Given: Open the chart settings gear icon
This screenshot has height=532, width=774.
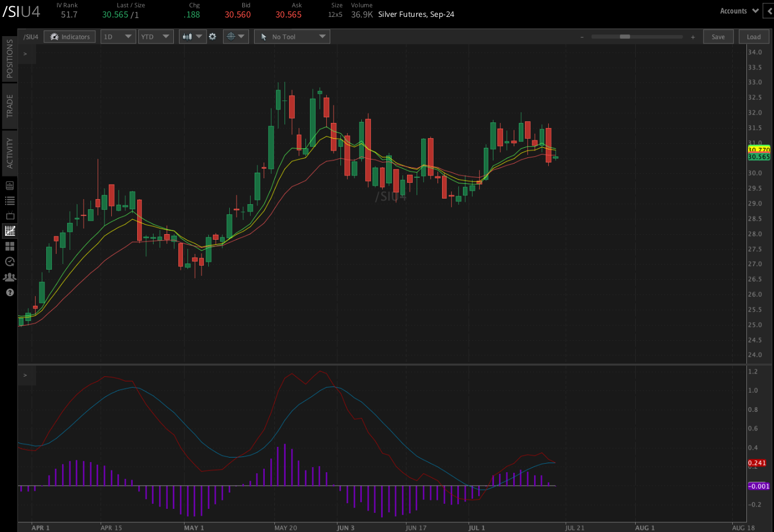Looking at the screenshot, I should click(x=212, y=37).
